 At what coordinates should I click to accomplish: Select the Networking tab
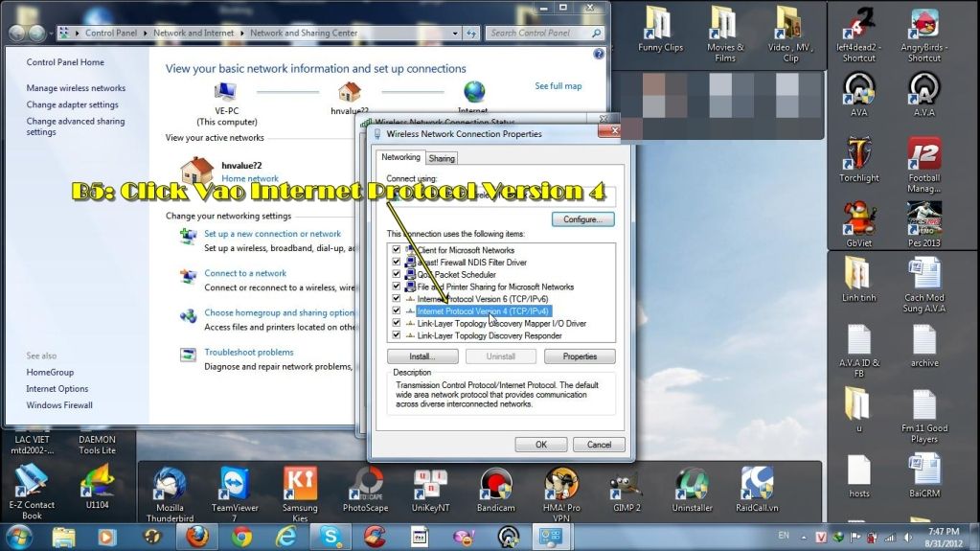400,157
